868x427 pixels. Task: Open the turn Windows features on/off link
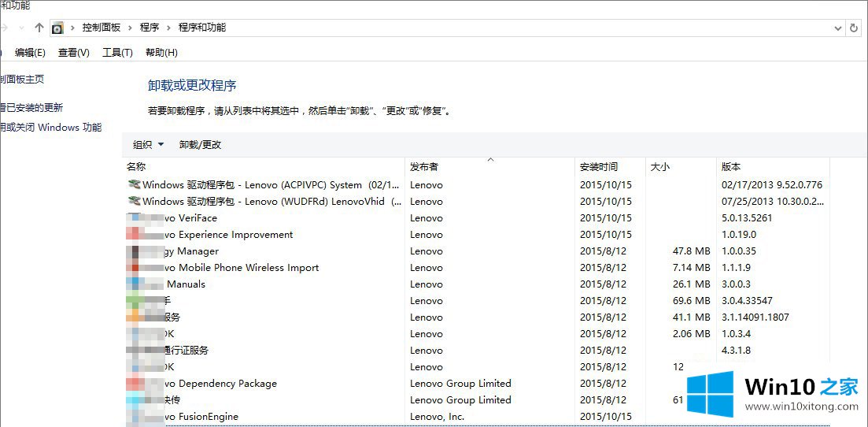[51, 127]
